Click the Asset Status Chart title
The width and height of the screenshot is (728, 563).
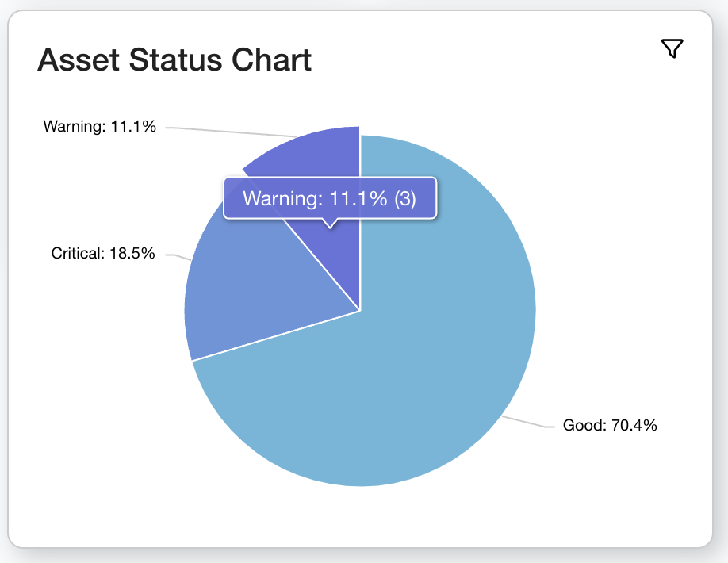point(175,59)
